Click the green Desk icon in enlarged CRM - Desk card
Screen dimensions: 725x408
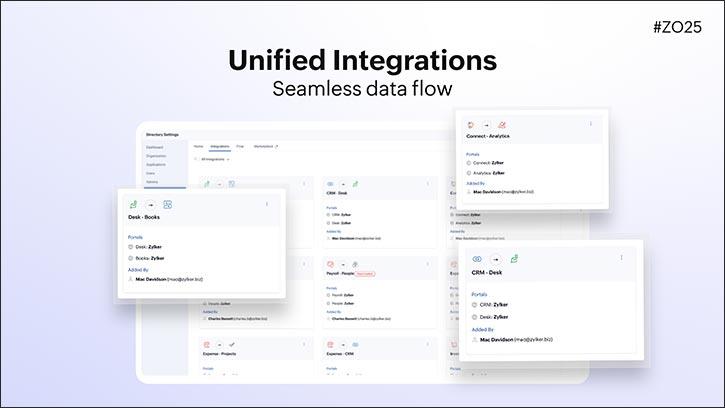pyautogui.click(x=514, y=259)
